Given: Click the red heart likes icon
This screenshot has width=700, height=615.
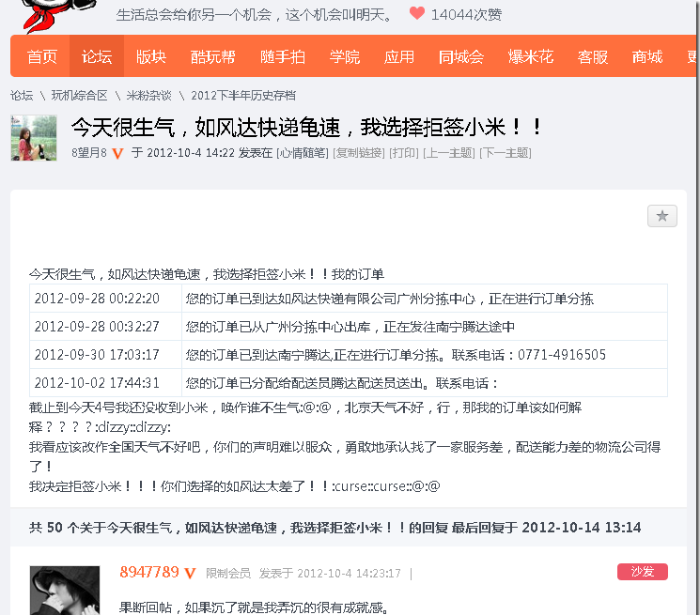Looking at the screenshot, I should point(417,13).
